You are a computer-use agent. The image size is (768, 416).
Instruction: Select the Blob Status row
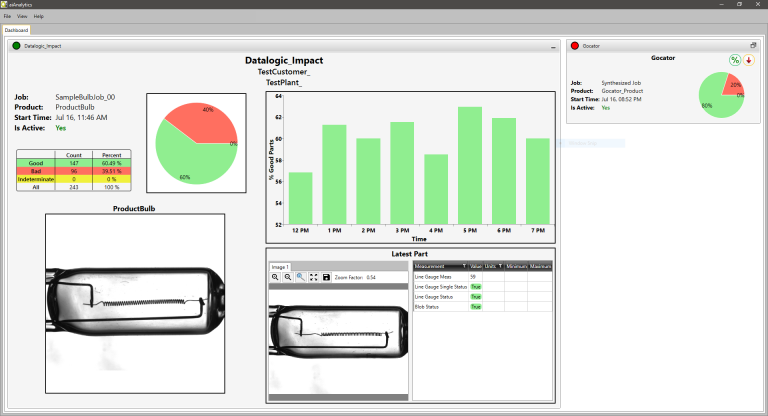483,307
